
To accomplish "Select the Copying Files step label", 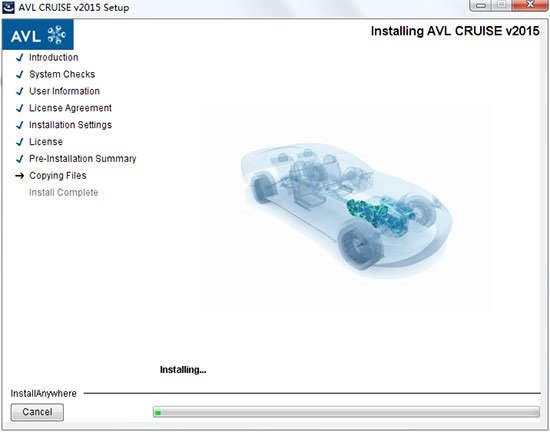I will (58, 176).
